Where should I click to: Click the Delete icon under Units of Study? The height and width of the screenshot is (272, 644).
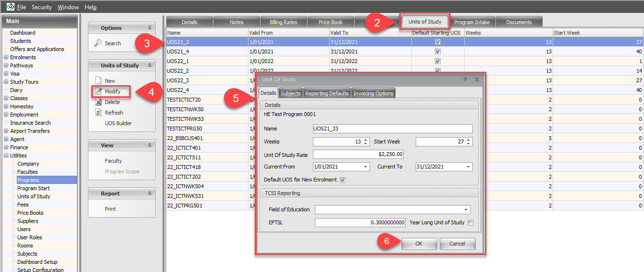click(x=98, y=102)
